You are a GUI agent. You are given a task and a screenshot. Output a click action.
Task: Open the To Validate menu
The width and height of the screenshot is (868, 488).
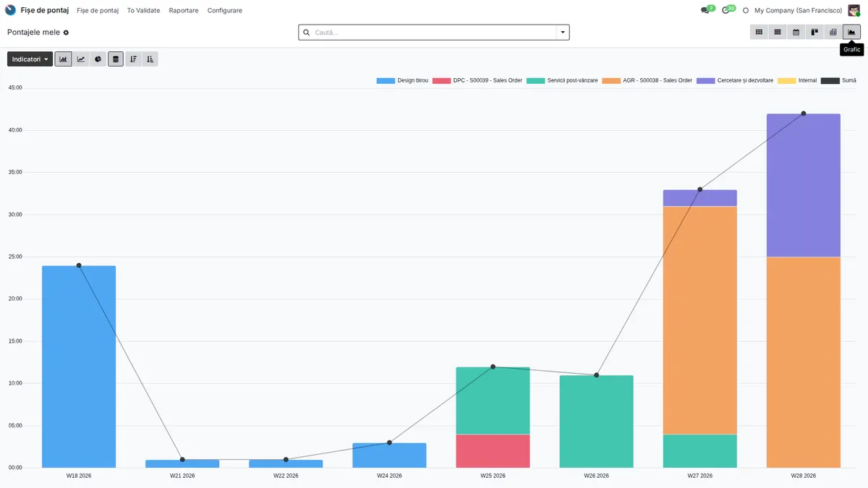(143, 11)
